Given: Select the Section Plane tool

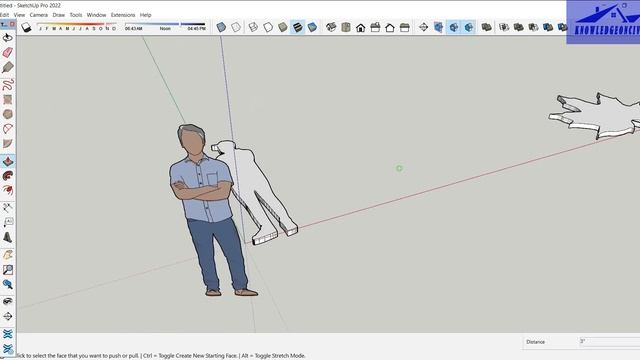Looking at the screenshot, I should tap(423, 27).
